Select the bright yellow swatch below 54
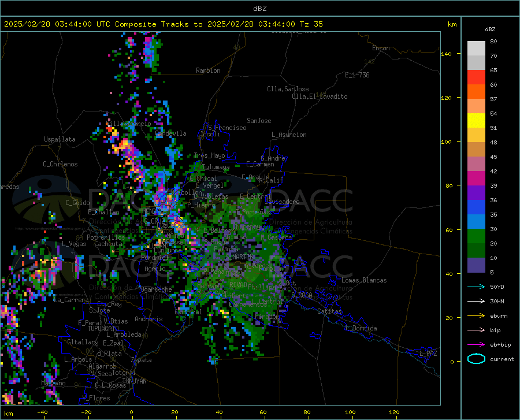The height and width of the screenshot is (420, 520). pyautogui.click(x=476, y=121)
